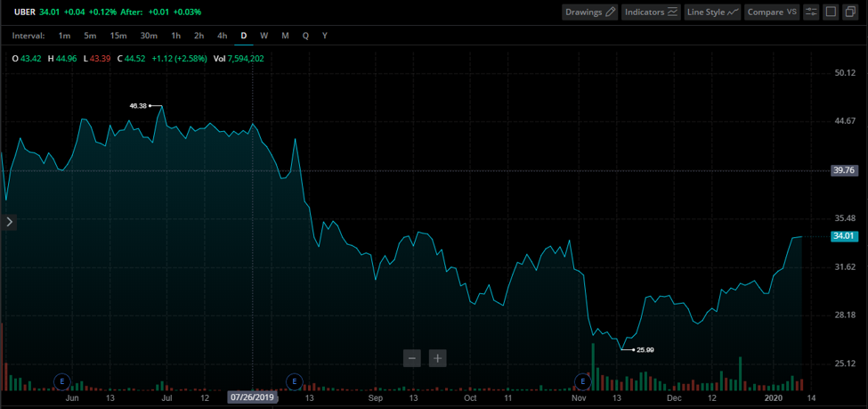Click the Oct label on time axis

click(470, 398)
